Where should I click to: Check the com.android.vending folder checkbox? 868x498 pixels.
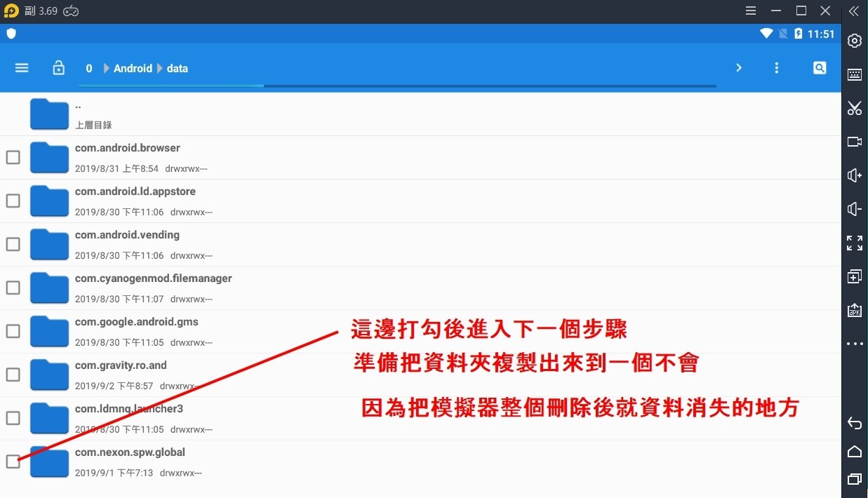point(13,244)
